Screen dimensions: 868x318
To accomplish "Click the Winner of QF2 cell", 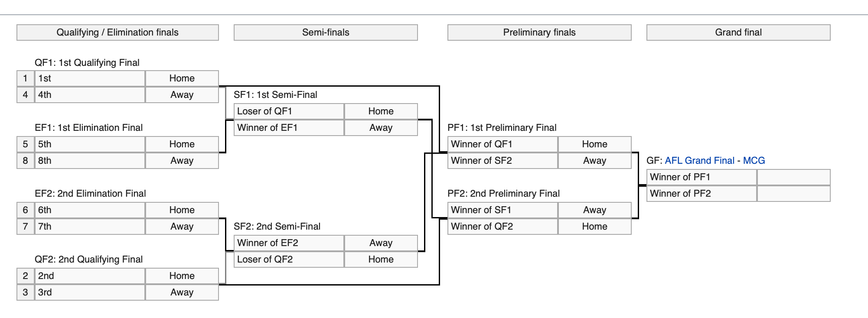I will click(503, 227).
